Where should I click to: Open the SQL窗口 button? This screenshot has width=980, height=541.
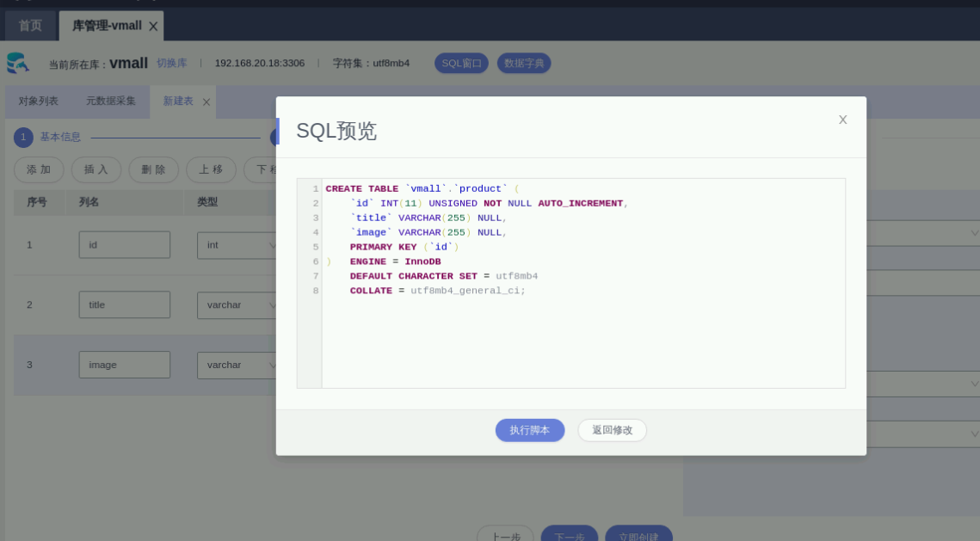[x=461, y=63]
